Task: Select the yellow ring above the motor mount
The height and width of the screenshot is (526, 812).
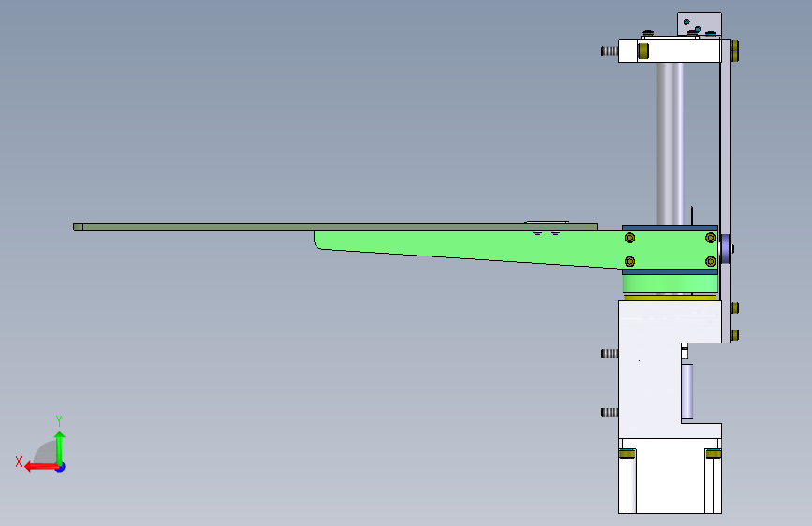Action: coord(670,298)
